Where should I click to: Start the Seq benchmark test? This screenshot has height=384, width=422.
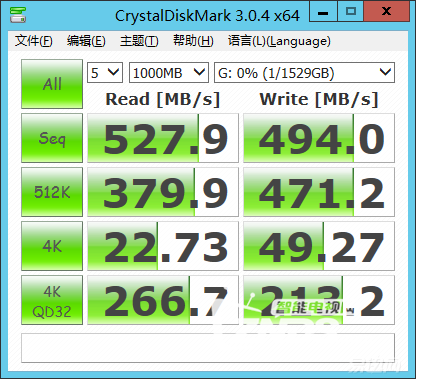pos(52,138)
